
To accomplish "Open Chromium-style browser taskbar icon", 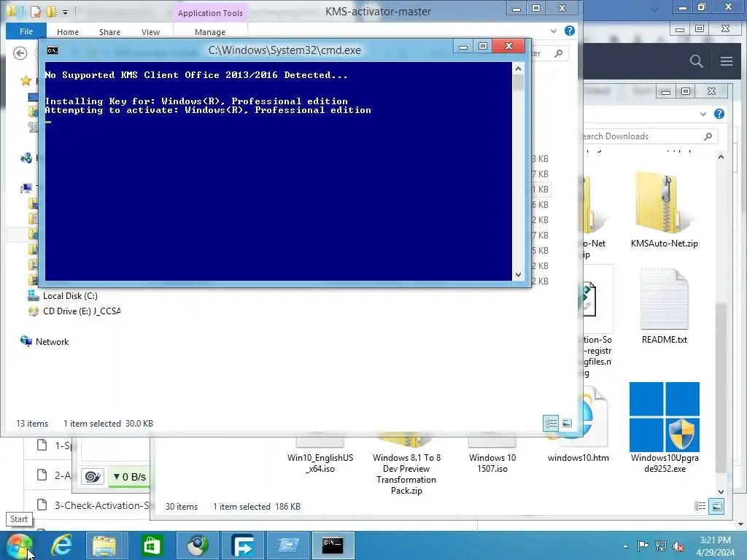I will [x=197, y=545].
